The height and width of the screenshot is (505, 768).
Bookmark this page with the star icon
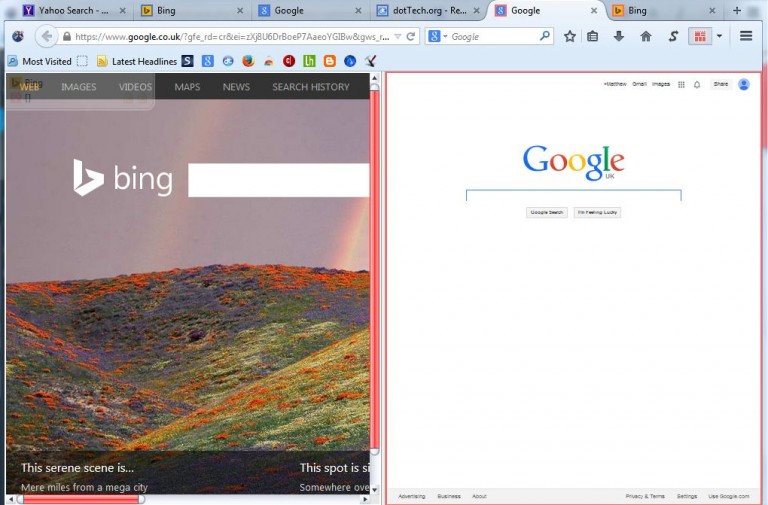tap(570, 36)
